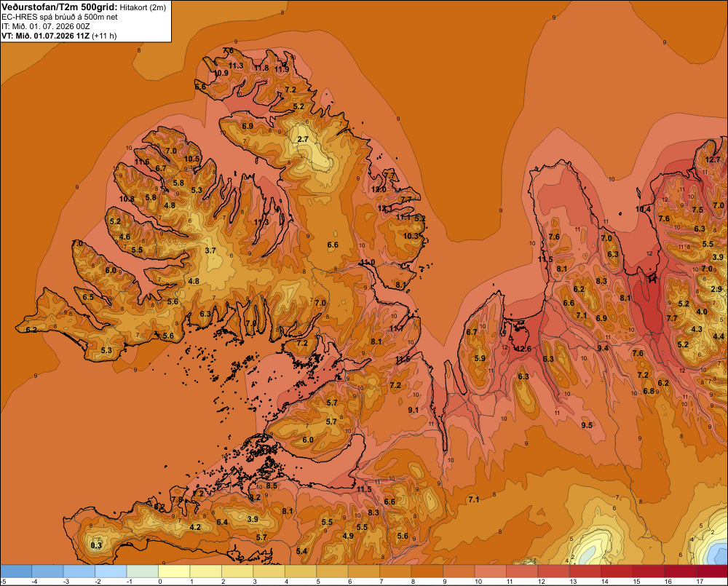This screenshot has height=586, width=728.
Task: Click the temperature value '4.2' on the map
Action: tap(195, 527)
